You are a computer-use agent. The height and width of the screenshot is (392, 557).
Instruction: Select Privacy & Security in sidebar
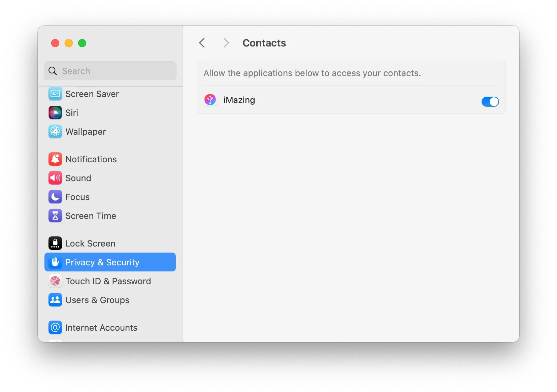[x=102, y=262]
